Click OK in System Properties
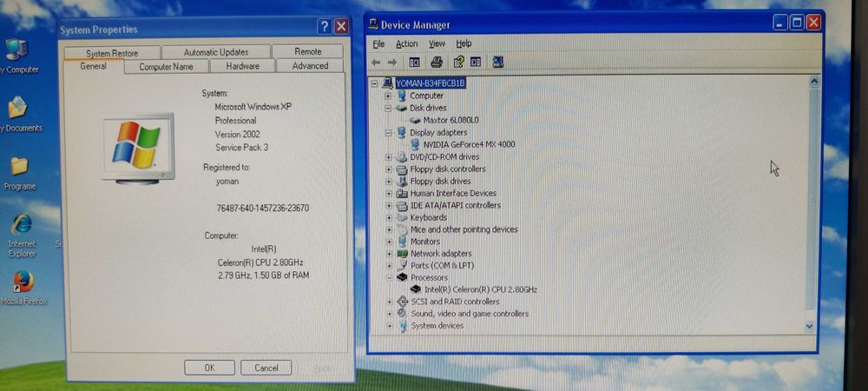868x391 pixels. click(209, 368)
